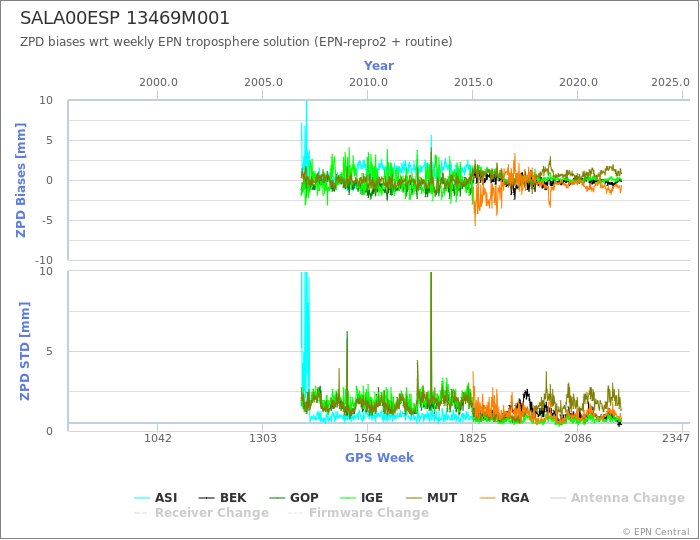Toggle the BEK series in the legend
700x540 pixels.
tap(222, 498)
